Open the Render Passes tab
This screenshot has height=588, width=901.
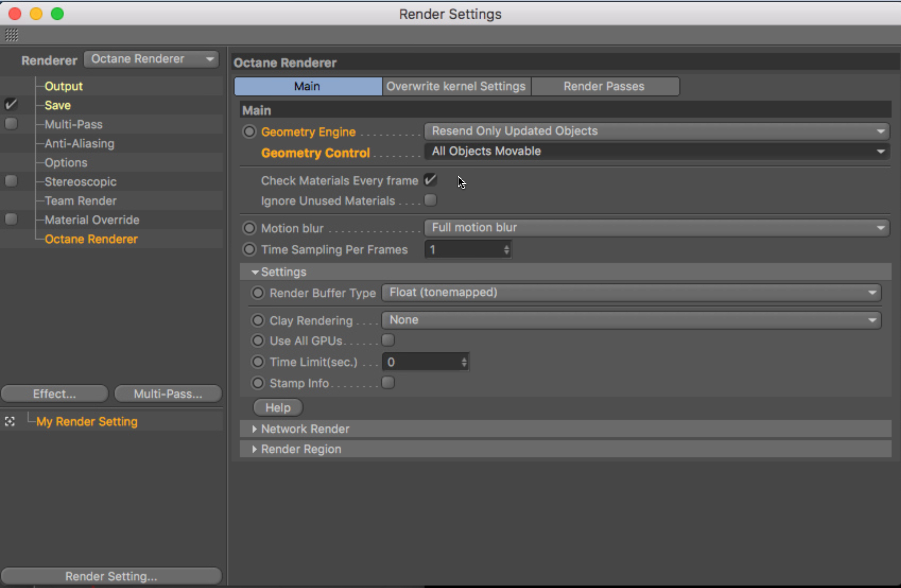coord(604,86)
